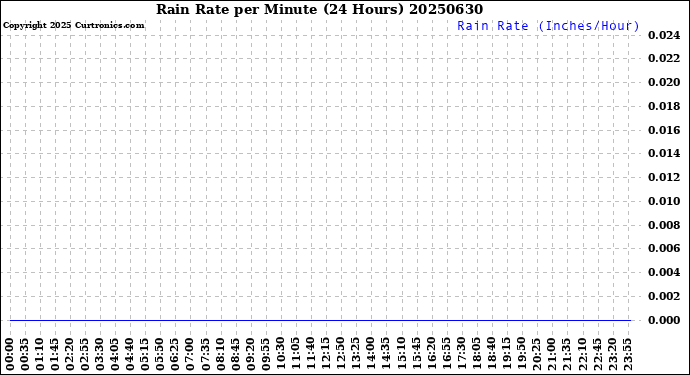Click the 19:15 time label
The height and width of the screenshot is (375, 690).
(x=506, y=355)
